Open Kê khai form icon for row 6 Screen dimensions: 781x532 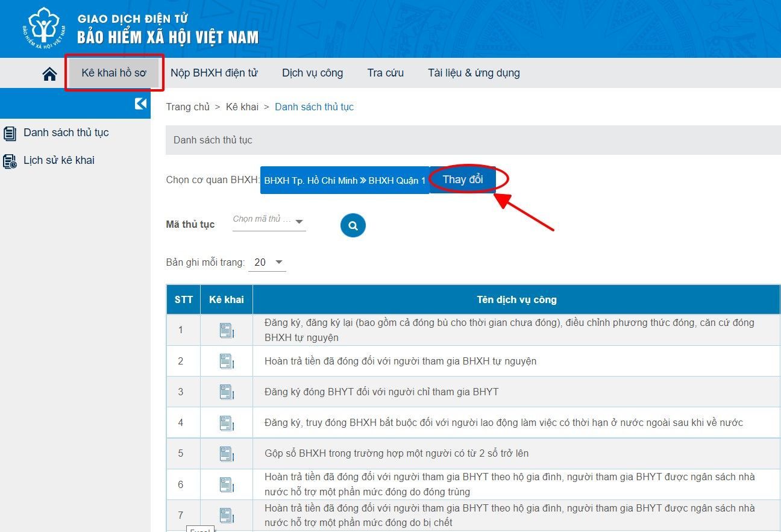point(226,484)
